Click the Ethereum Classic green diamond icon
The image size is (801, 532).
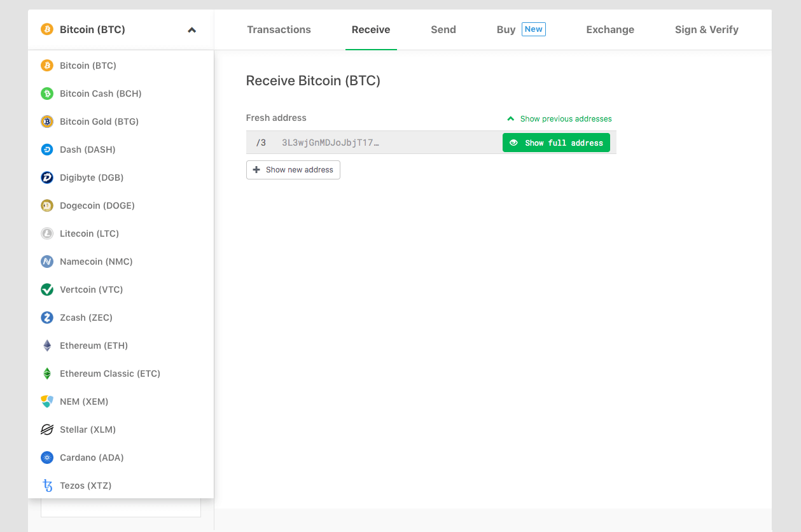pos(47,374)
